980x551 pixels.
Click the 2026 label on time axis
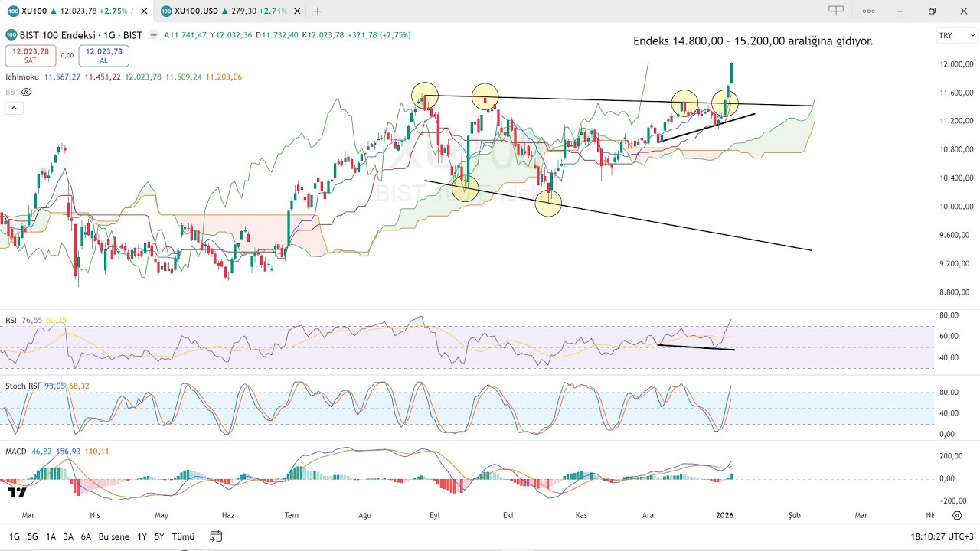tap(724, 516)
